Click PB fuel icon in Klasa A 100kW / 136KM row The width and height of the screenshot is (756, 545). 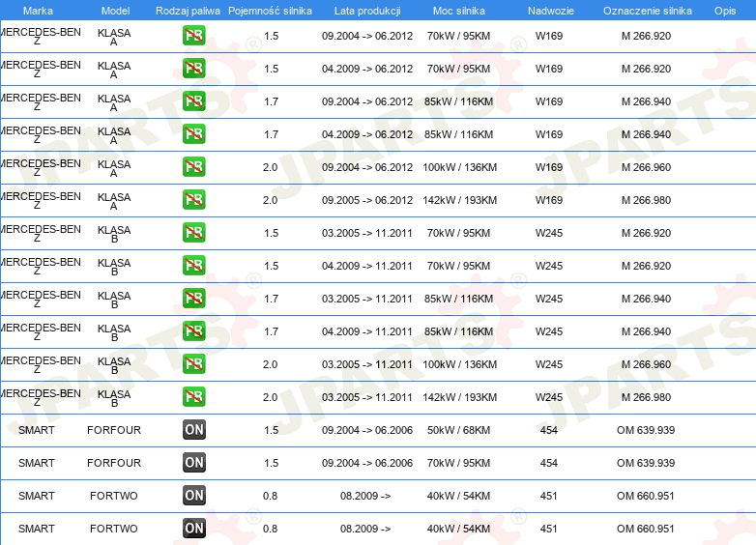click(x=194, y=167)
